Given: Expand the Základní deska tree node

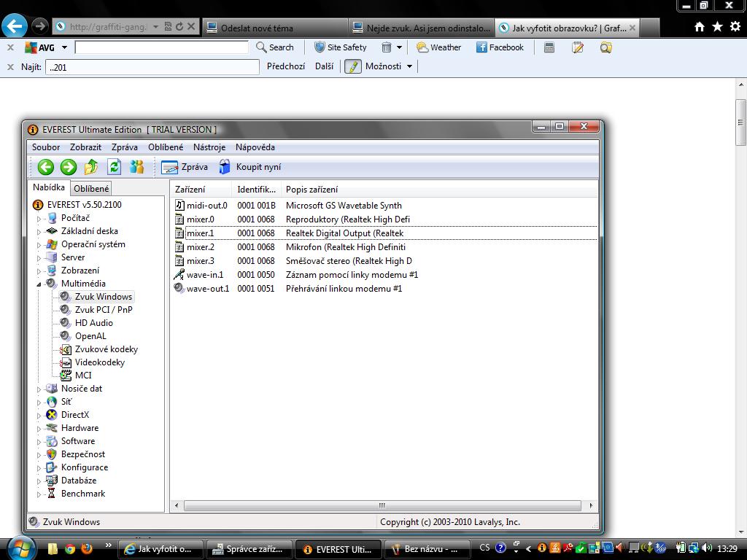Looking at the screenshot, I should pos(39,232).
